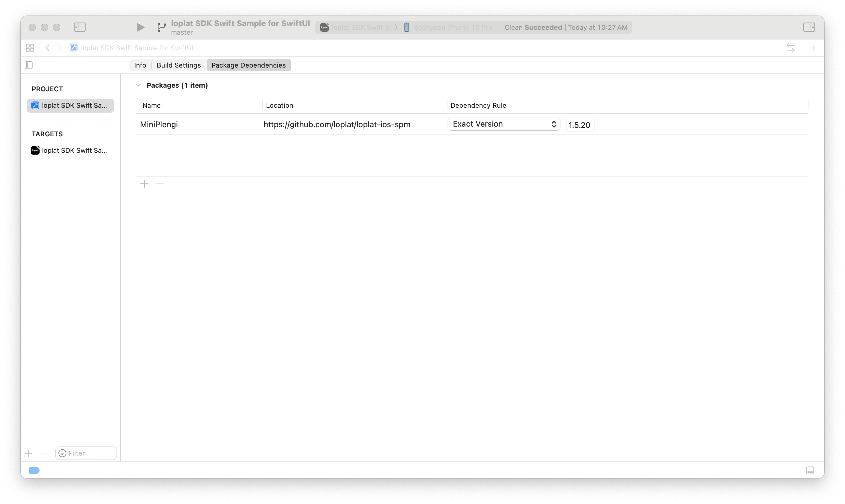This screenshot has height=504, width=845.
Task: Open the source control branch icon
Action: click(x=162, y=27)
